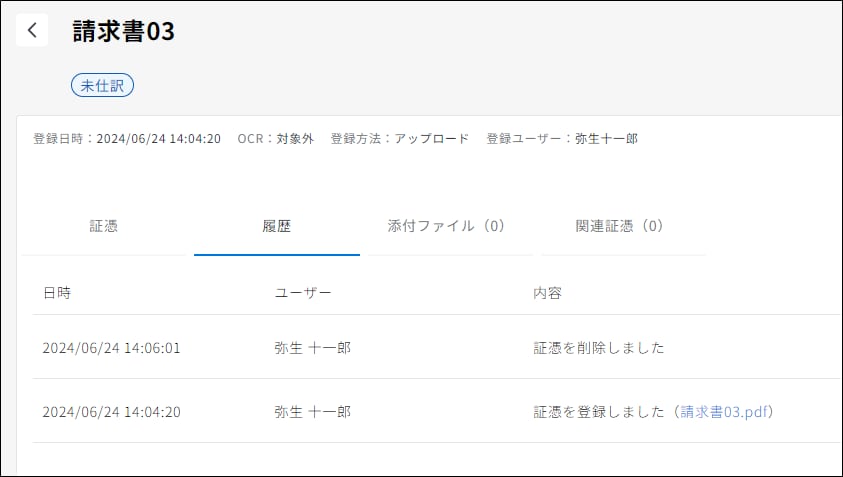Click user name in the registration row
Viewport: 843px width, 477px height.
coord(312,411)
